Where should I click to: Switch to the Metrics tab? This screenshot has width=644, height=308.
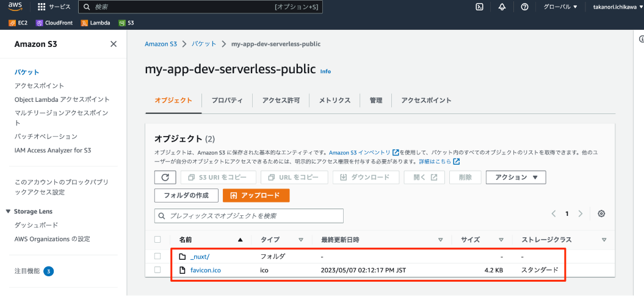coord(335,101)
